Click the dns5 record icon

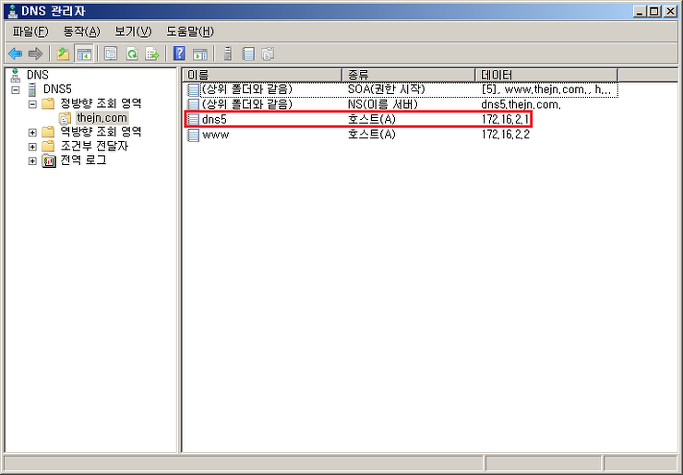(x=193, y=119)
